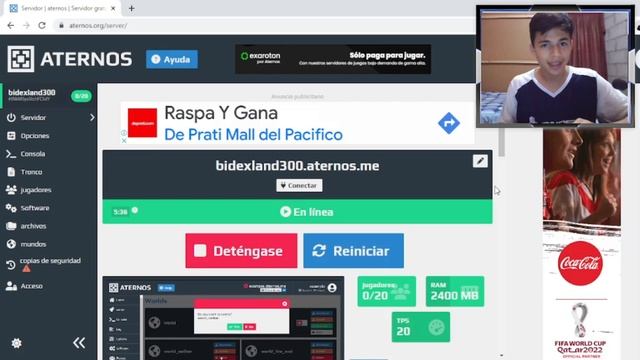The height and width of the screenshot is (360, 640).
Task: Open the exaroton banner ad
Action: [333, 59]
